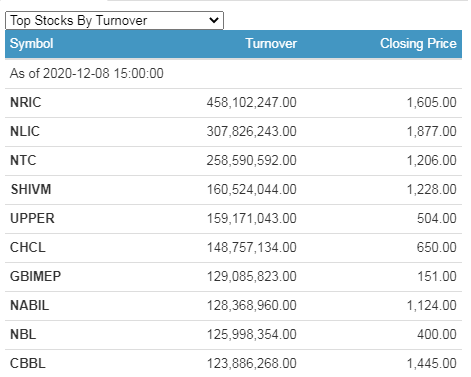471x377 pixels.
Task: Select NLIC closing price 1,877.00
Action: click(432, 131)
